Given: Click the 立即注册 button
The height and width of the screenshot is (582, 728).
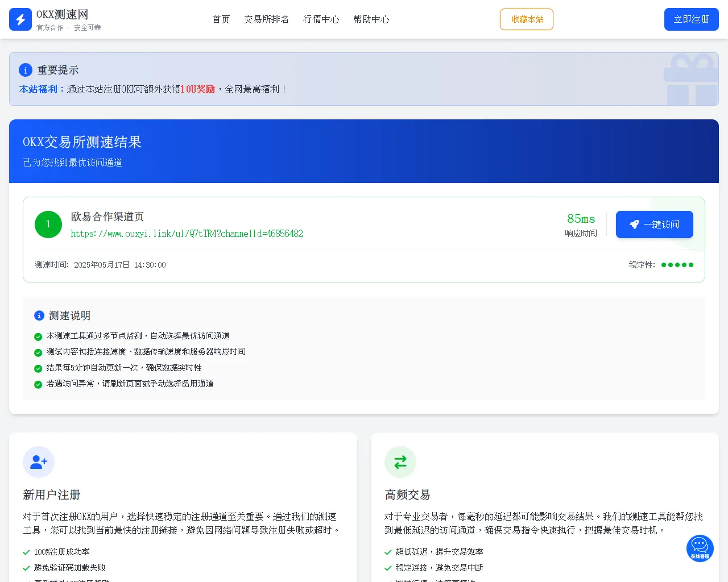Looking at the screenshot, I should click(692, 19).
